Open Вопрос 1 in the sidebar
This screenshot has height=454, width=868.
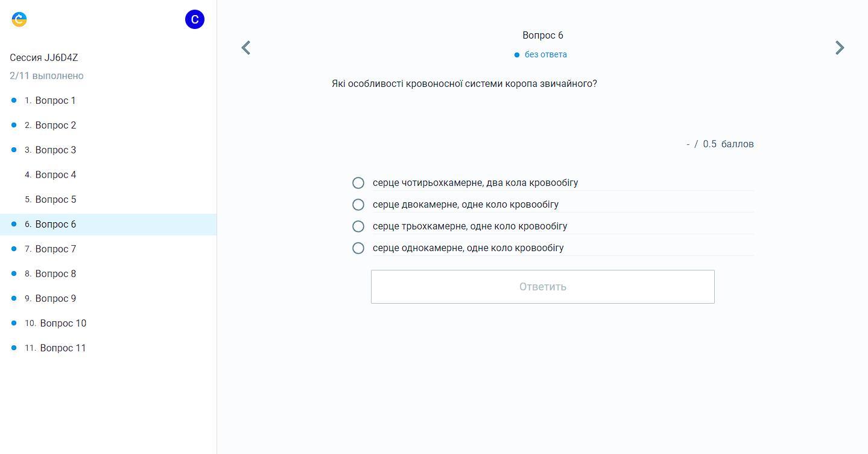(x=55, y=101)
